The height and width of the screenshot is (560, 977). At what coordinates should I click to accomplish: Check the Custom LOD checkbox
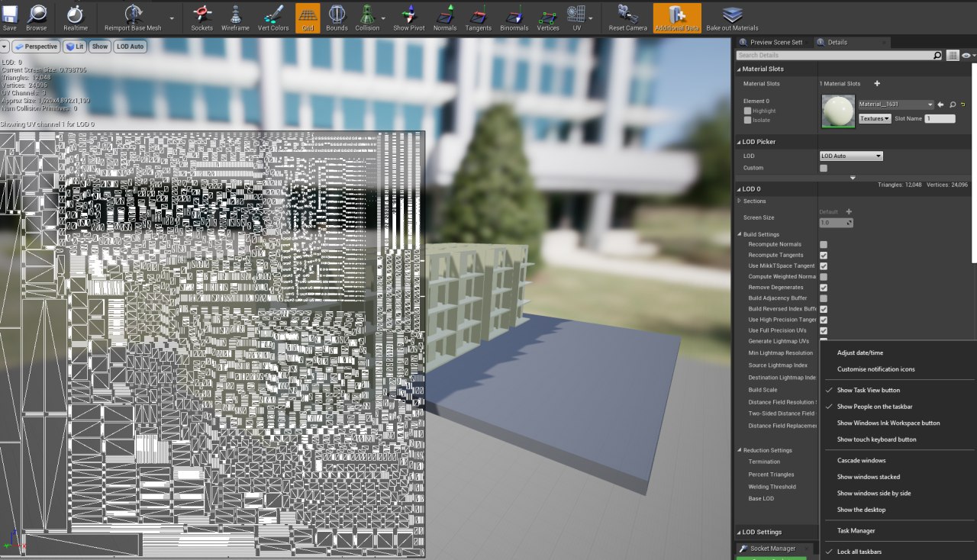824,168
